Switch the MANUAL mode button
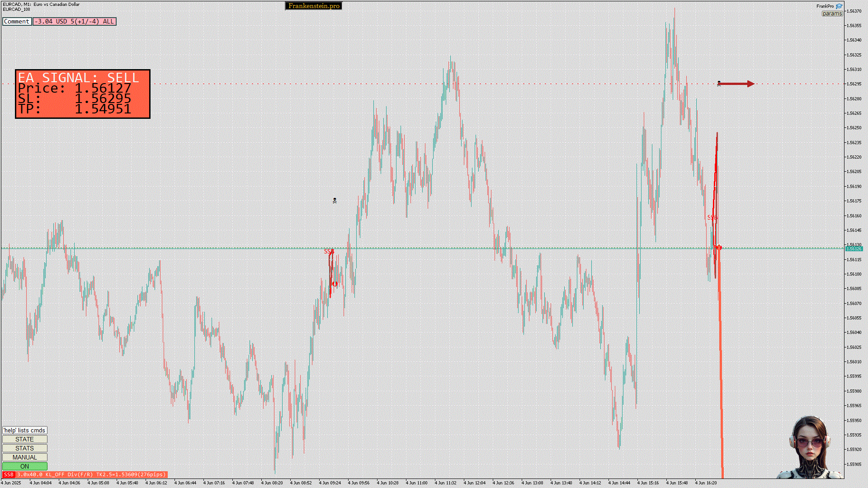 [x=24, y=457]
